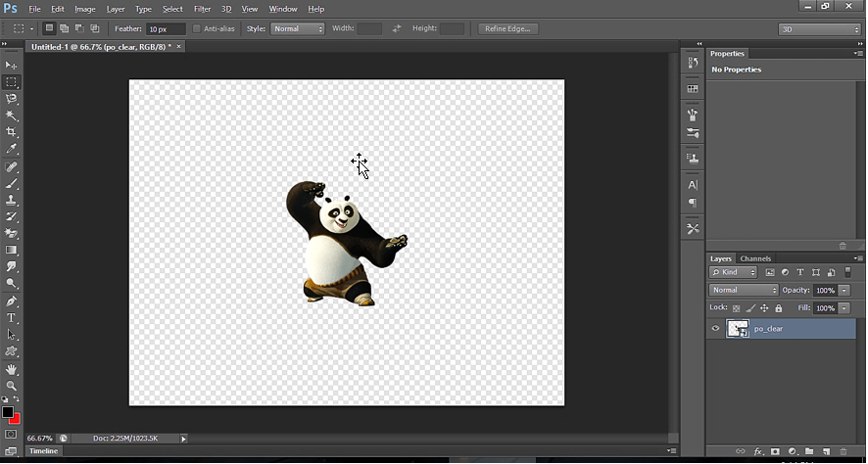Select the Hand tool
This screenshot has height=464, width=868.
point(11,369)
